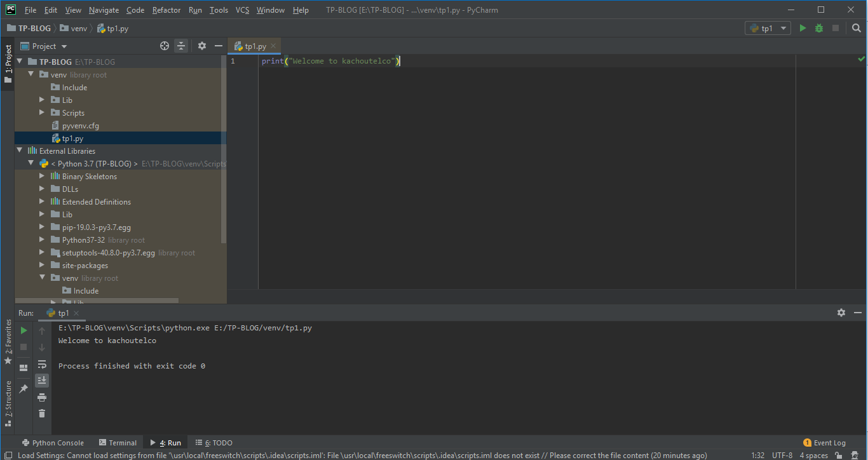Expand the Scripts folder under venv
Image resolution: width=868 pixels, height=460 pixels.
tap(42, 112)
